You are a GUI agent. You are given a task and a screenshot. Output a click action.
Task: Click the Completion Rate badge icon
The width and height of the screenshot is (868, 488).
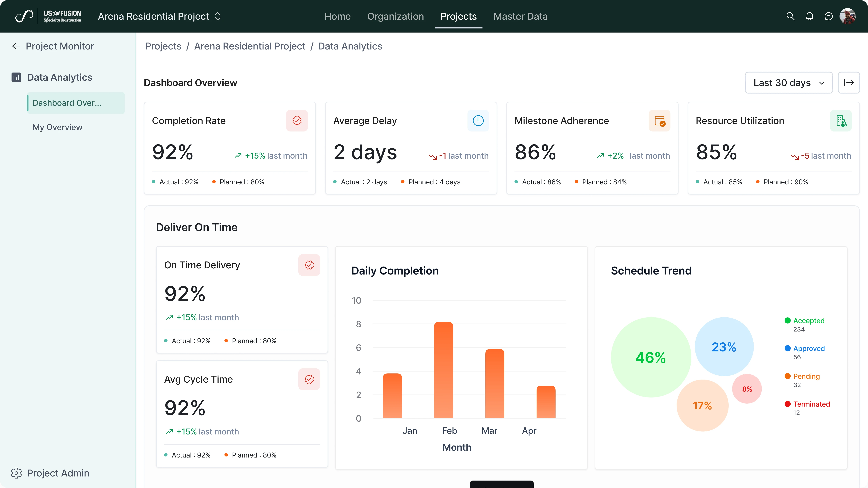coord(297,121)
